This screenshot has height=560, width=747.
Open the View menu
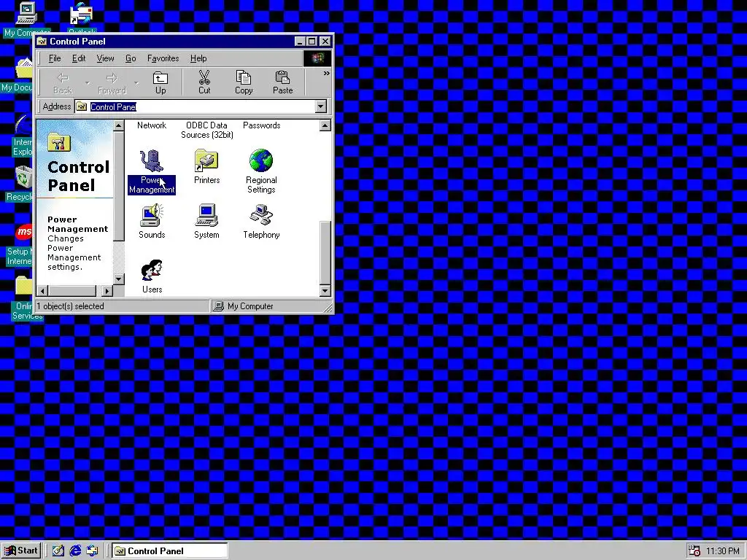click(x=105, y=58)
